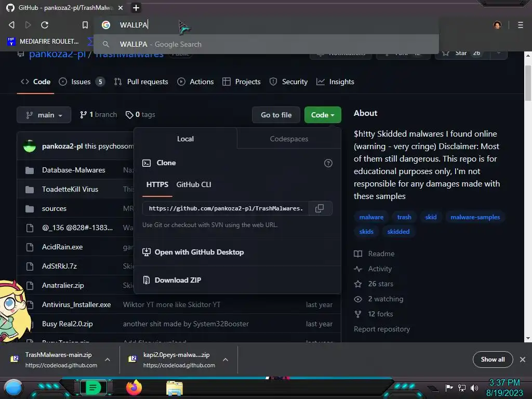
Task: Open the Insights tab
Action: click(335, 82)
